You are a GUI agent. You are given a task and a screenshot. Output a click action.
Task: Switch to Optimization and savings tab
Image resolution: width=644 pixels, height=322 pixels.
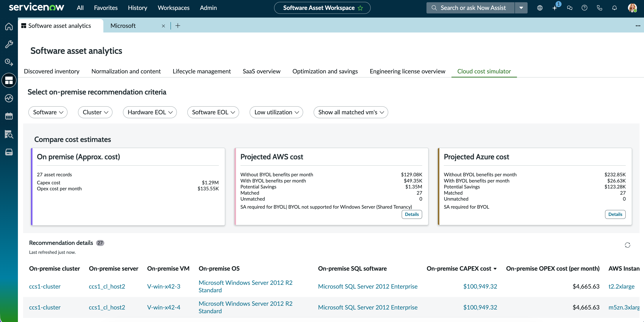pyautogui.click(x=325, y=72)
